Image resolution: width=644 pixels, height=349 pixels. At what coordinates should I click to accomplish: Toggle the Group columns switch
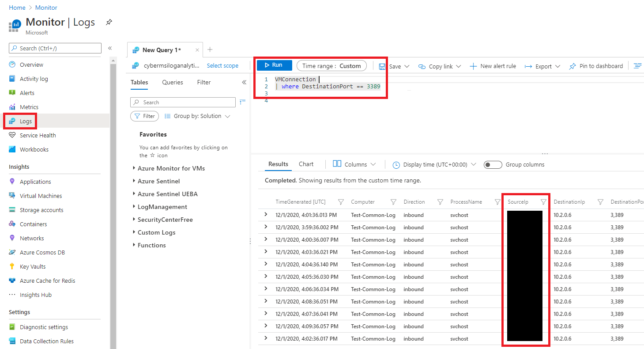[493, 165]
